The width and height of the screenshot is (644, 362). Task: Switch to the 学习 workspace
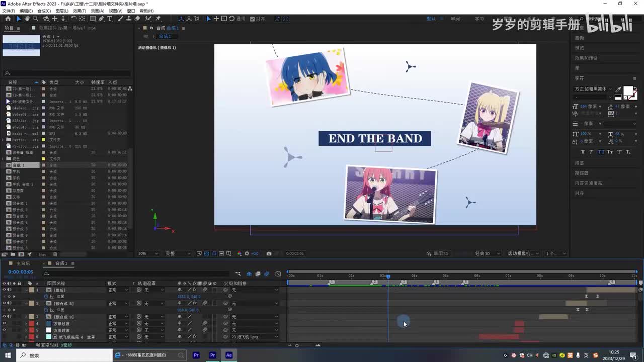click(x=479, y=19)
